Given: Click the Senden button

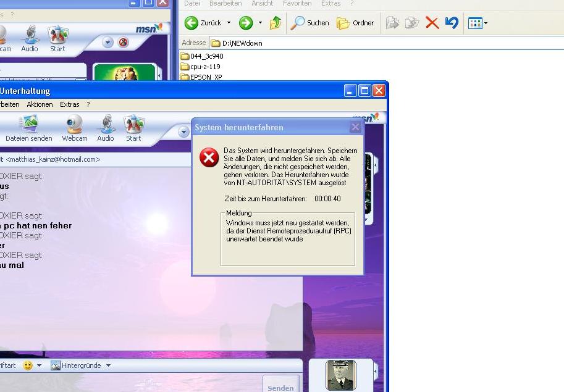Looking at the screenshot, I should [281, 385].
